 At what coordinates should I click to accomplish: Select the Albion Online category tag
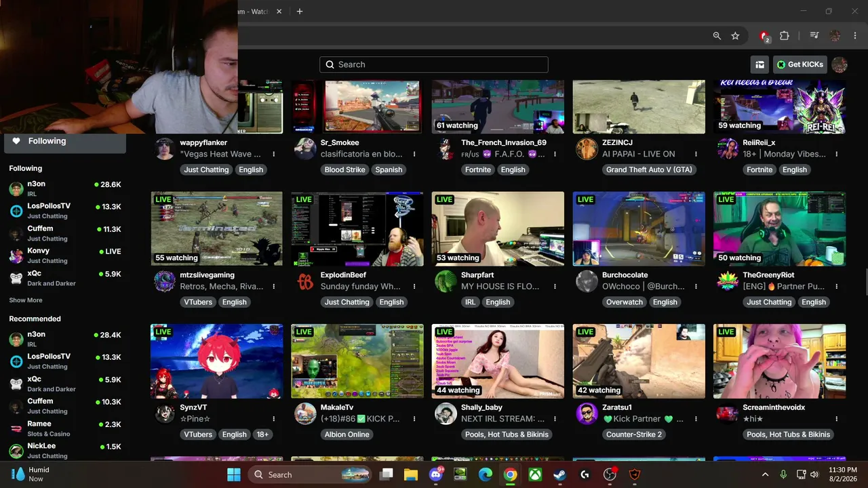coord(347,434)
